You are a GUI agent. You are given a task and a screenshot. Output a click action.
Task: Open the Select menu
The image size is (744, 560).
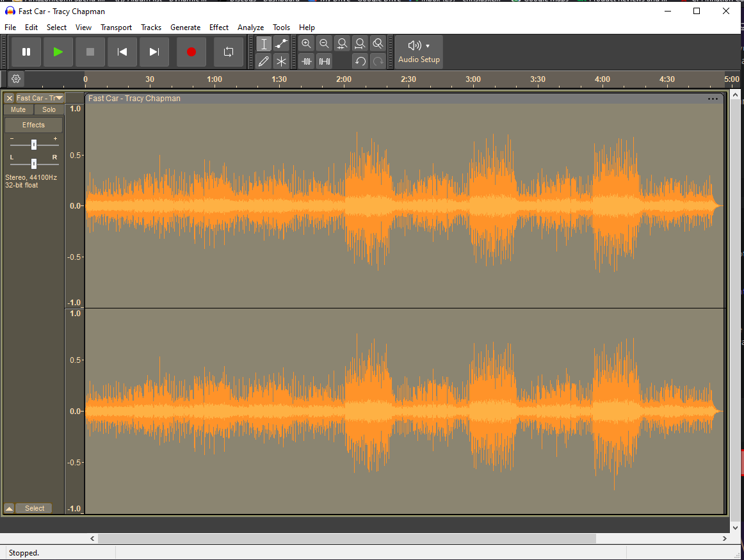click(x=56, y=28)
